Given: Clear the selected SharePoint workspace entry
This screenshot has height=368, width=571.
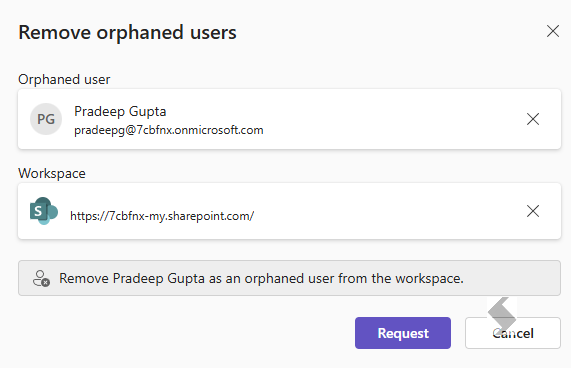Looking at the screenshot, I should pos(533,211).
